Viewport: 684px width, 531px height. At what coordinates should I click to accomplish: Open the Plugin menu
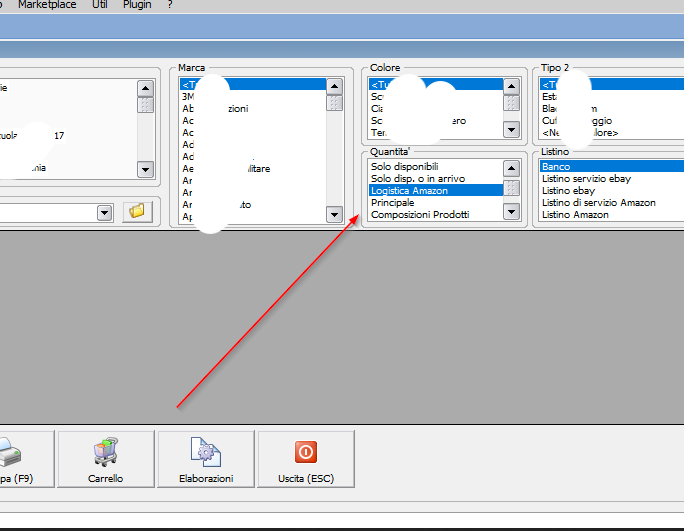click(x=137, y=5)
